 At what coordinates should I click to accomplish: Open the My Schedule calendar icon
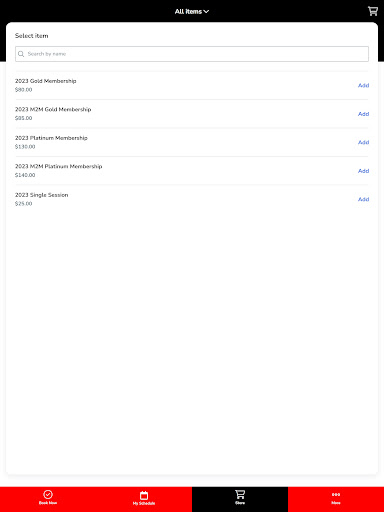144,495
